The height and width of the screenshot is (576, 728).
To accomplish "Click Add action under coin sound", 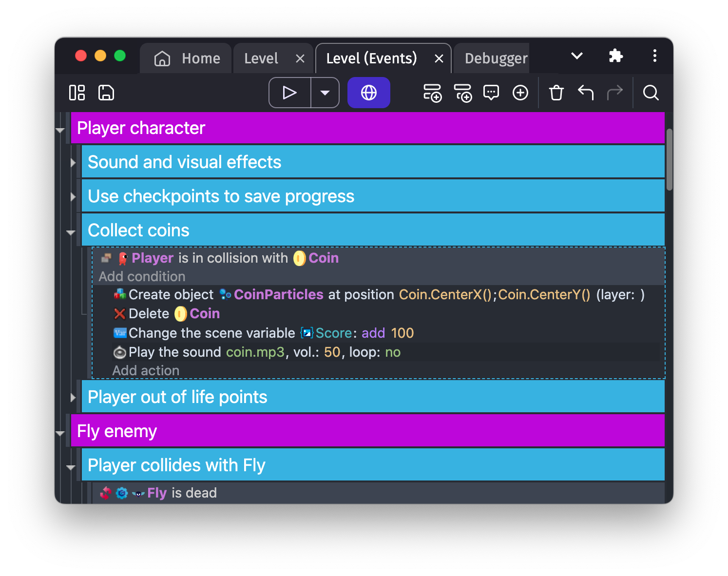I will pyautogui.click(x=146, y=370).
